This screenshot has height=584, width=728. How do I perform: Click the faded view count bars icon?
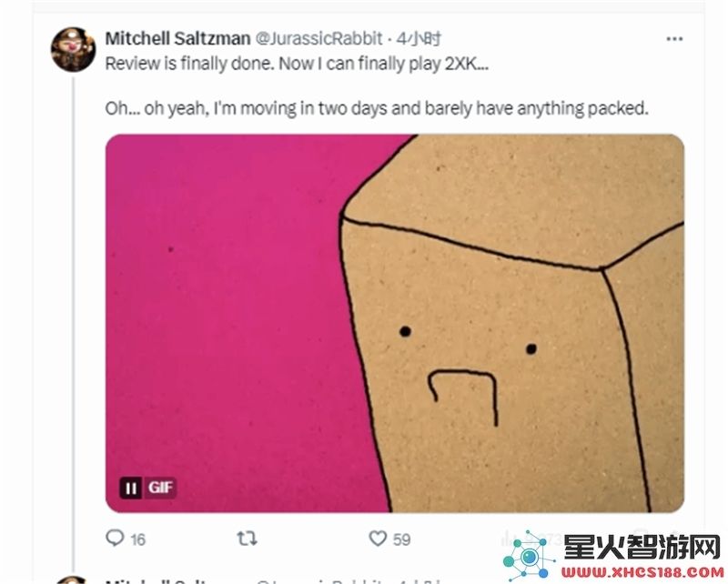[506, 539]
